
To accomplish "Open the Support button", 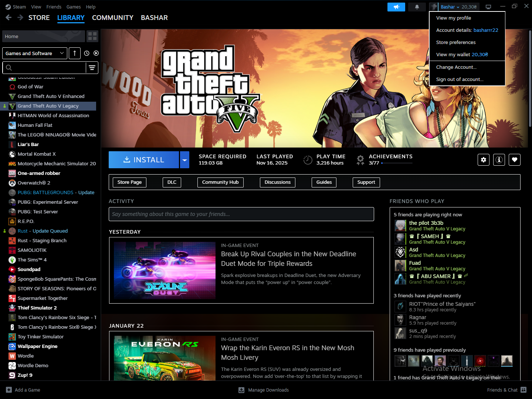I will [x=366, y=182].
